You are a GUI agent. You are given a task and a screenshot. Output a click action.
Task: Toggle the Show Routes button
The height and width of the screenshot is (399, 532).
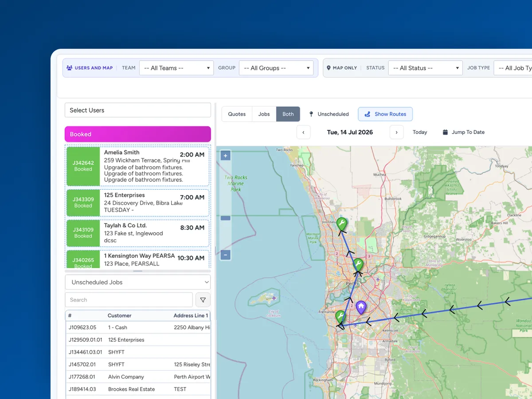click(x=385, y=114)
